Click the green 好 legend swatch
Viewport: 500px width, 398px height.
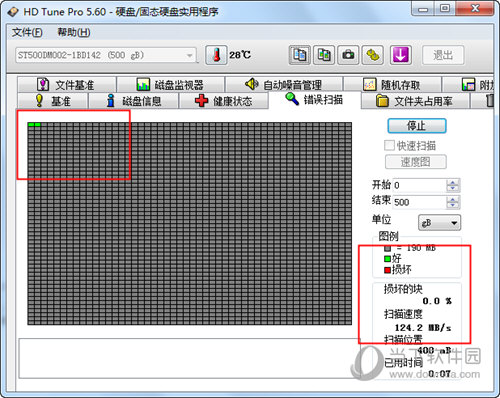tap(387, 259)
